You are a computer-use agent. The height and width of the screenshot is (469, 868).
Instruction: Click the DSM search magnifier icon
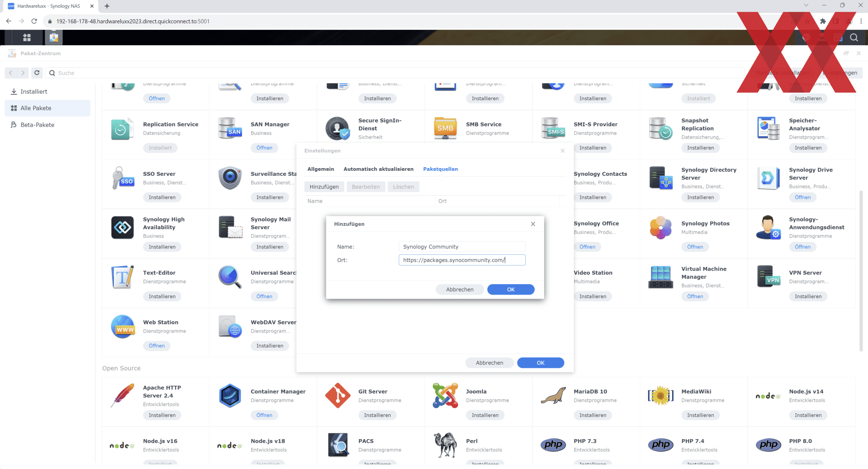[x=854, y=38]
